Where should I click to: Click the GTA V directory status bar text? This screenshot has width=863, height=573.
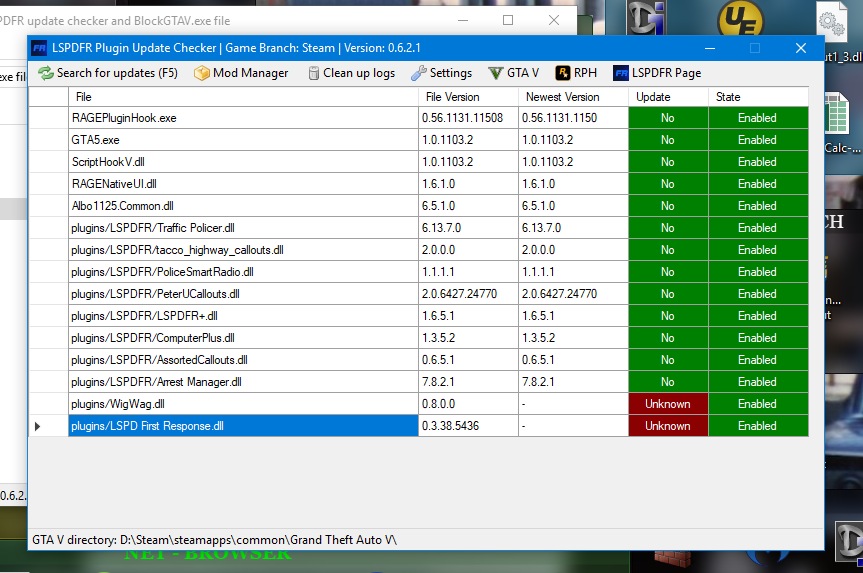coord(215,540)
